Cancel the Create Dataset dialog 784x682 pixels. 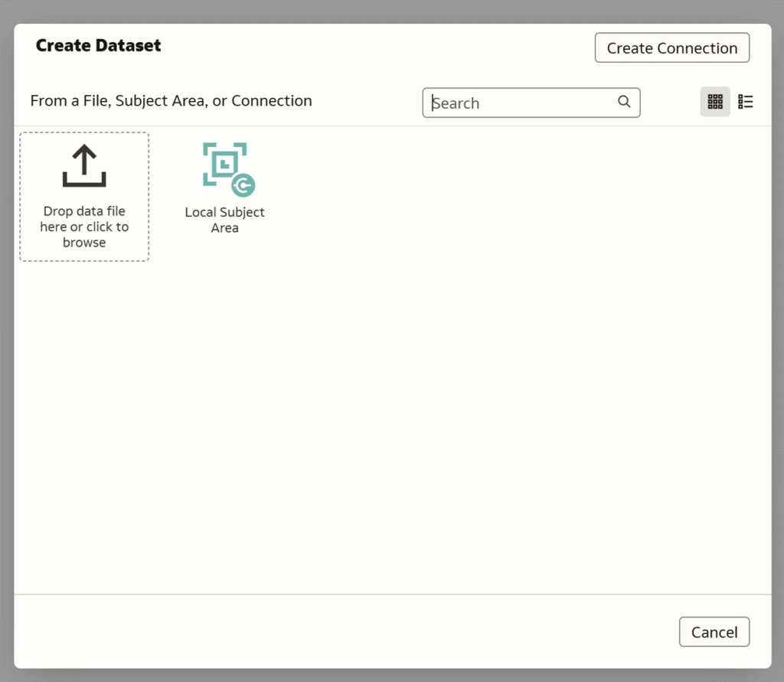[x=714, y=632]
